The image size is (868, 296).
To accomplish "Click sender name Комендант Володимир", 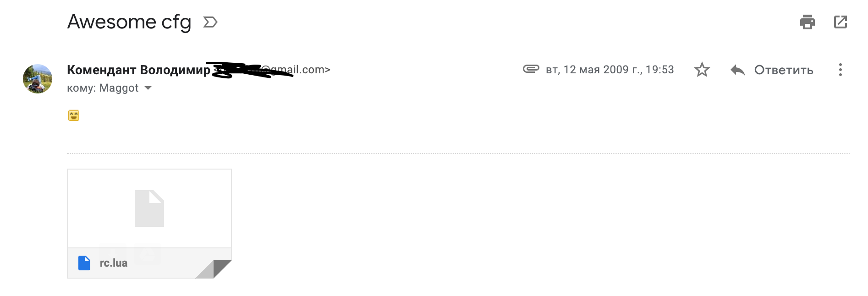I will tap(138, 70).
